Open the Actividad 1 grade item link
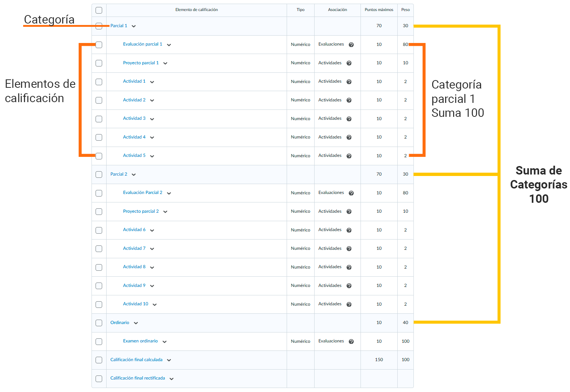 point(134,82)
